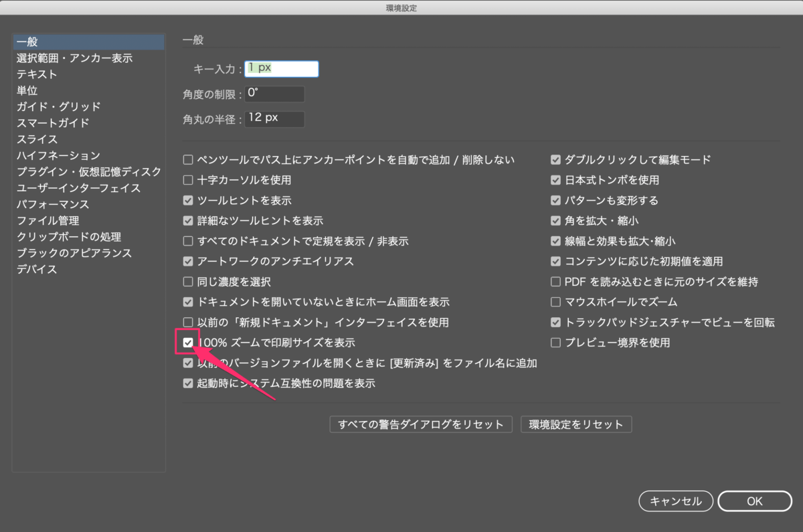Select ガイド・グリッド in the list

click(x=88, y=106)
